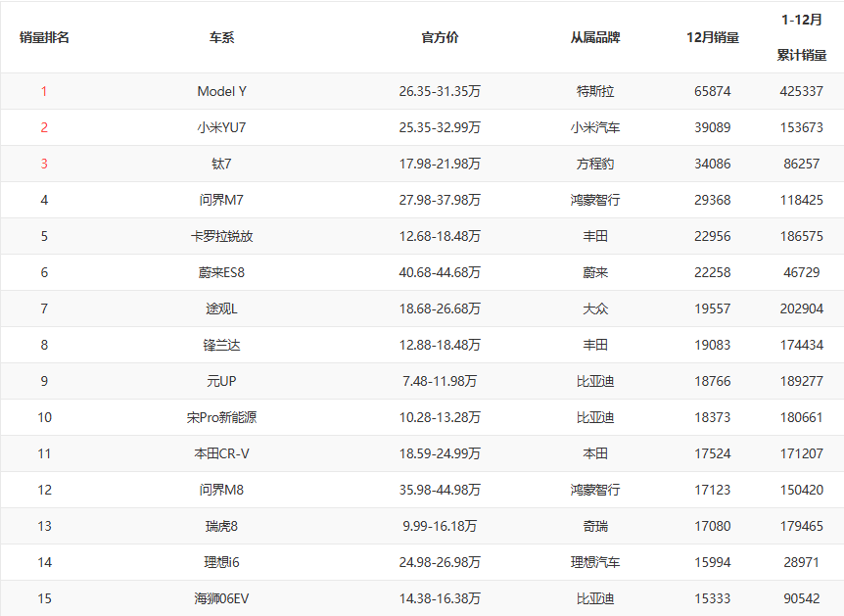Click price 17.98-21.98万
844x616 pixels.
click(x=440, y=164)
